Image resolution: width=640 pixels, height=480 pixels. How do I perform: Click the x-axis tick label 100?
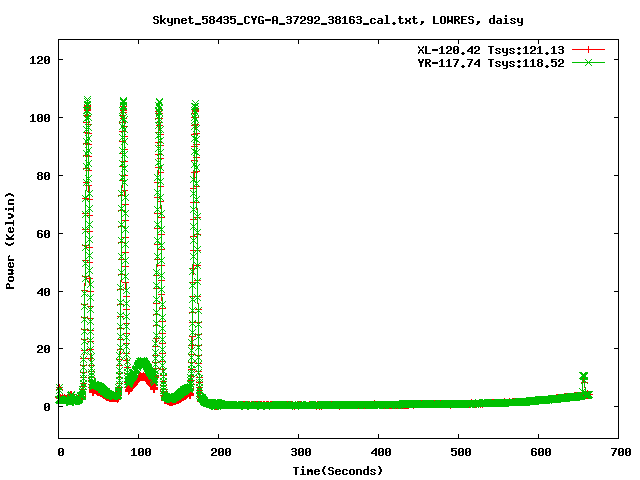(140, 452)
